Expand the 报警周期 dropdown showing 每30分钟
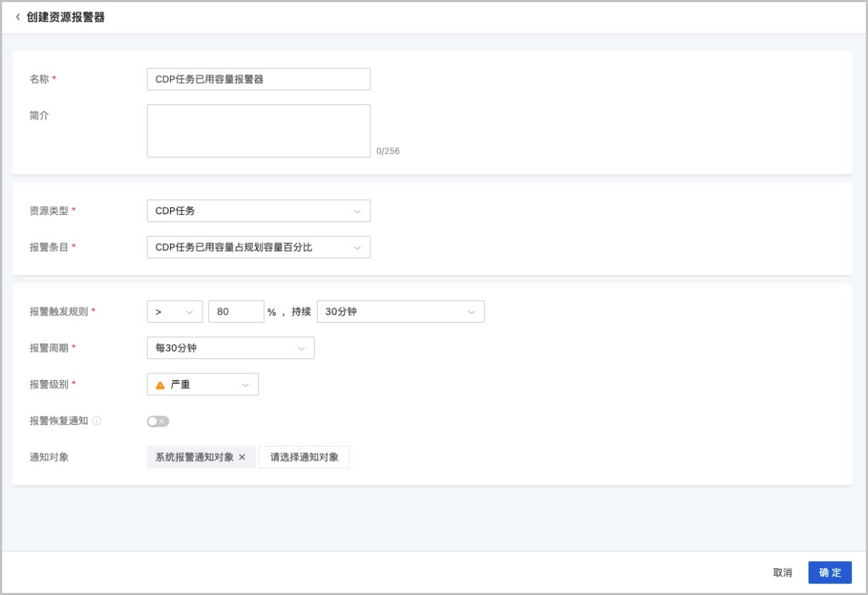The image size is (868, 595). coord(230,348)
